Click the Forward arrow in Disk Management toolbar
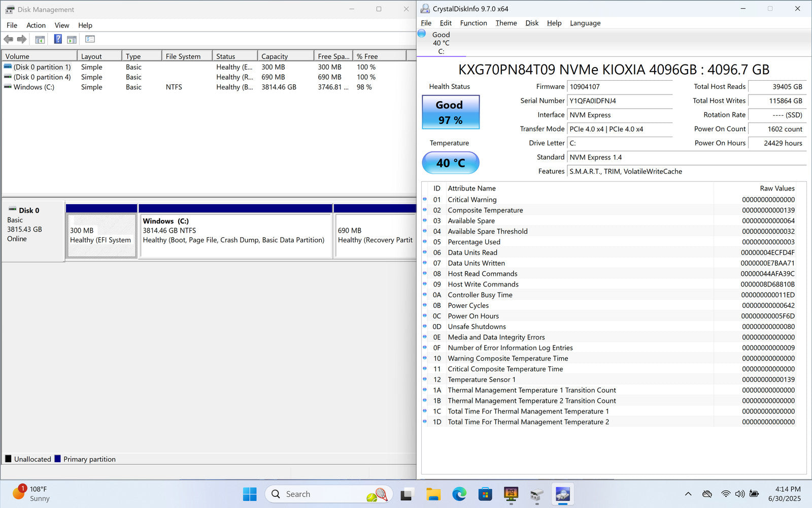The height and width of the screenshot is (508, 812). tap(22, 39)
